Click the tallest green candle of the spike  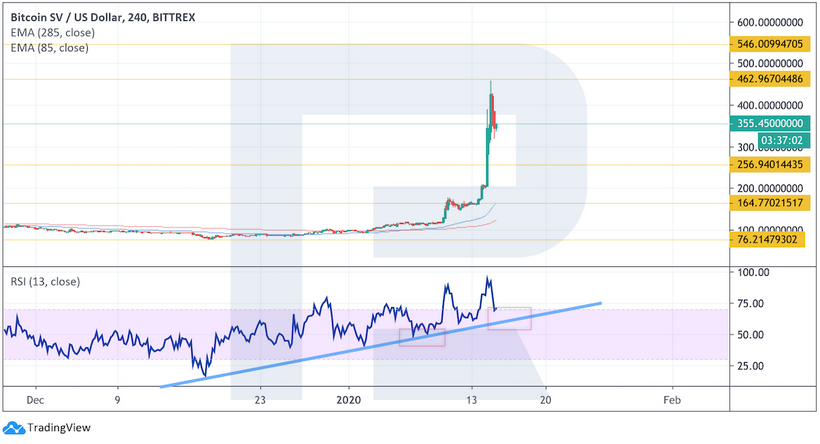(485, 155)
